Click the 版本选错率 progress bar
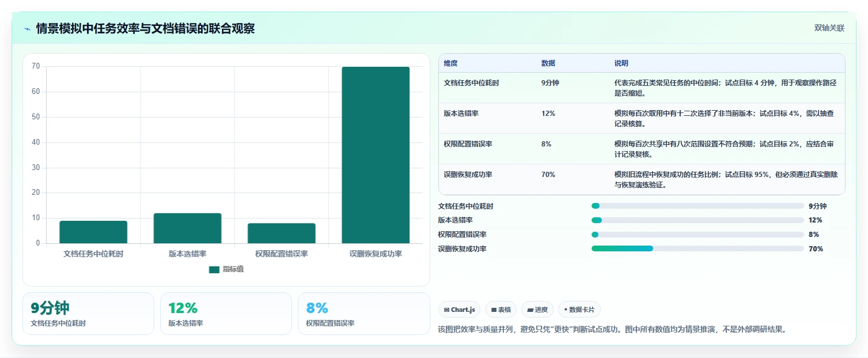 point(698,220)
